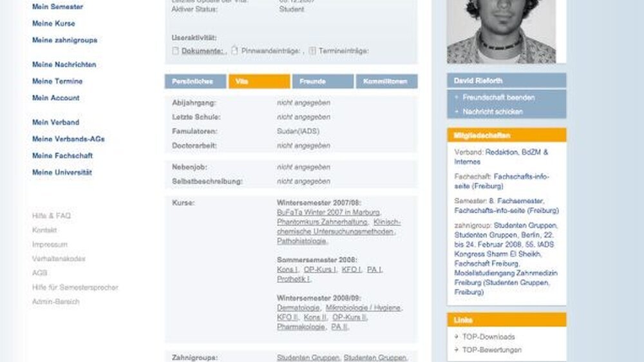Open Hilfe für Semestersprecher
The image size is (644, 362).
[75, 287]
